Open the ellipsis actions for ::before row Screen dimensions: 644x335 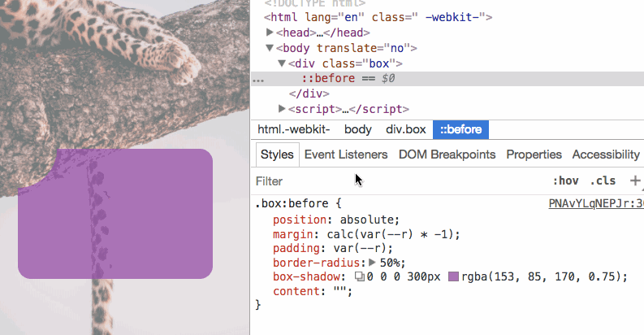tap(258, 80)
